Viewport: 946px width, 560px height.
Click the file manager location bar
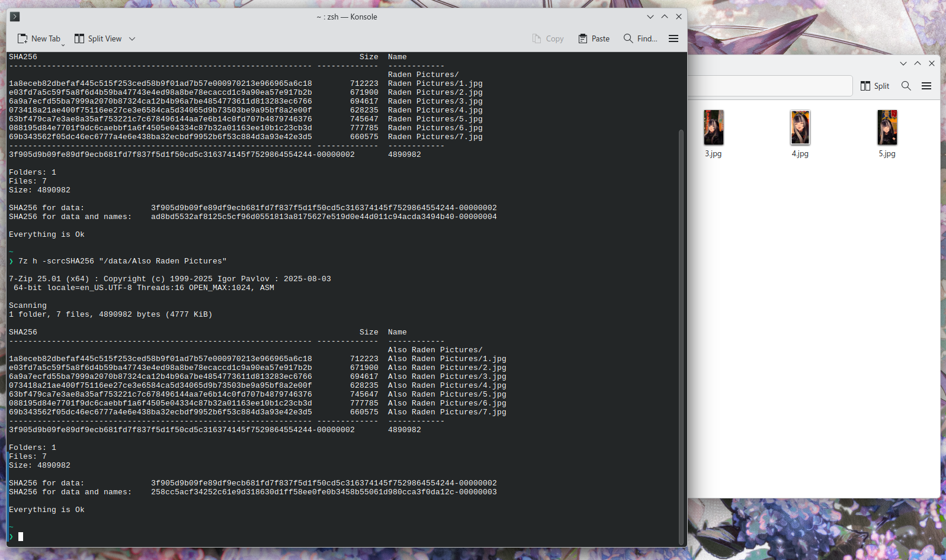pyautogui.click(x=770, y=86)
